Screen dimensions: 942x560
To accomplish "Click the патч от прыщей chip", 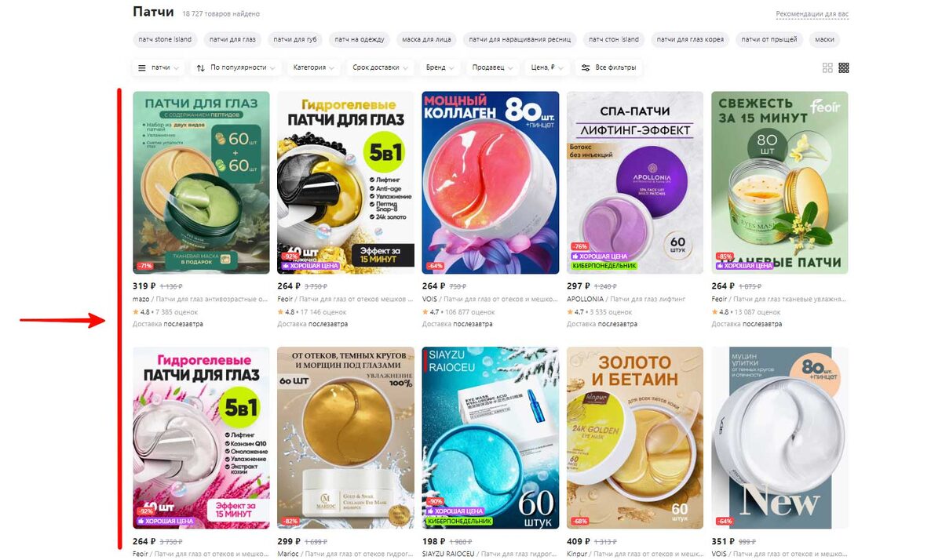I will 769,39.
